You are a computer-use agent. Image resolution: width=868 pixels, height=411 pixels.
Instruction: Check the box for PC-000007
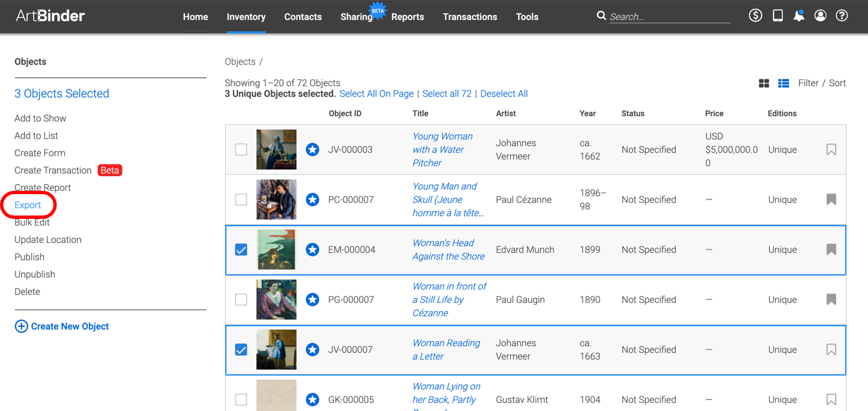tap(241, 199)
